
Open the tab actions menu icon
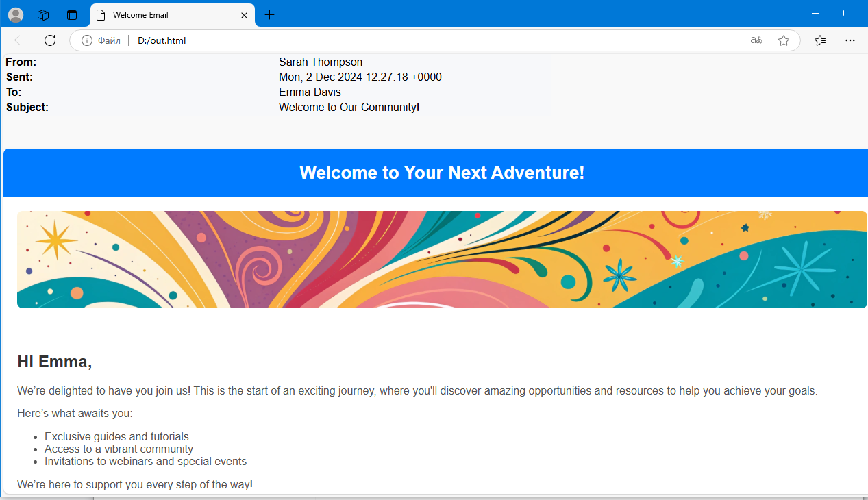pyautogui.click(x=72, y=14)
